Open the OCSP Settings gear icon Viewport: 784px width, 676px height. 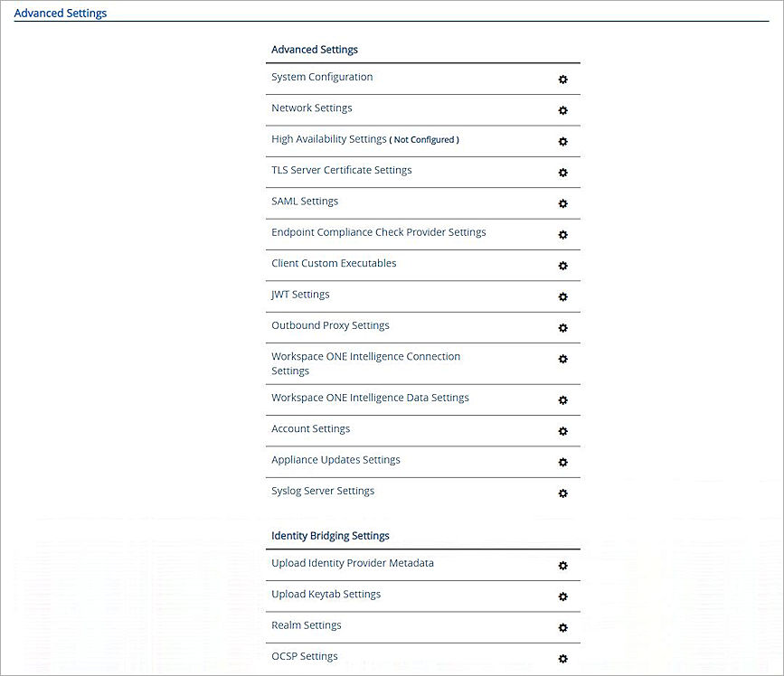point(562,659)
